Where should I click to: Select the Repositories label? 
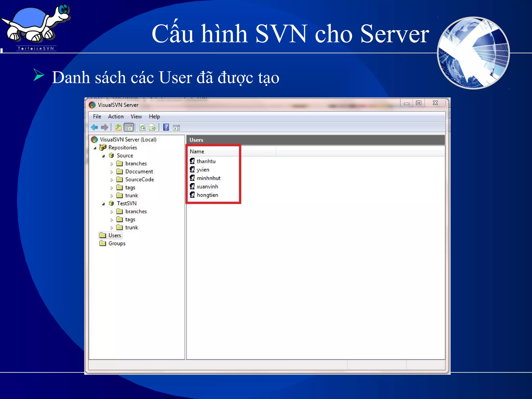(x=123, y=148)
